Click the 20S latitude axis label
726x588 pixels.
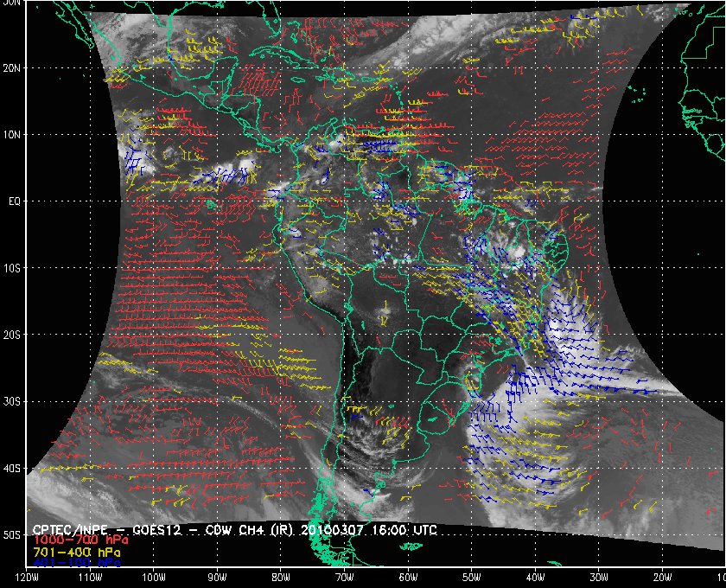[12, 335]
